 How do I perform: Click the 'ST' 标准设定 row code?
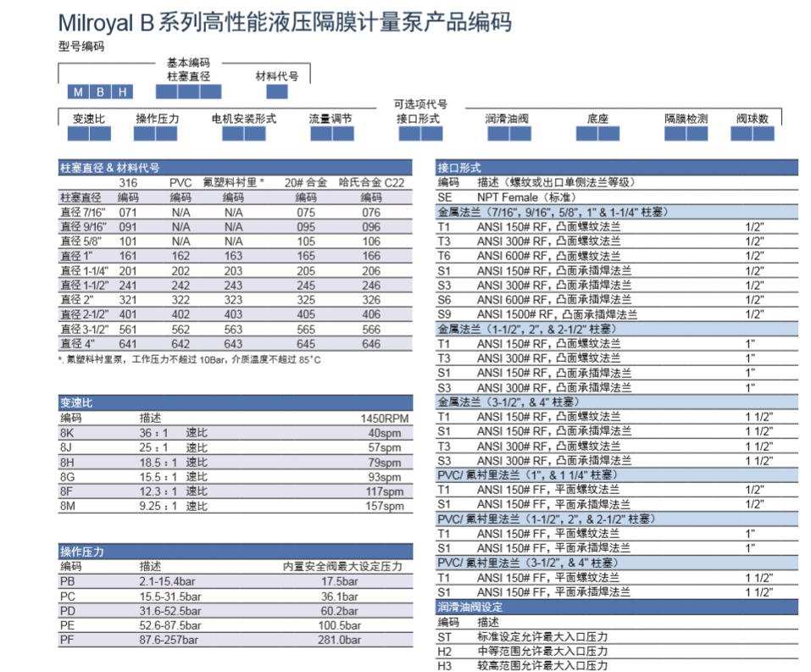pyautogui.click(x=444, y=637)
